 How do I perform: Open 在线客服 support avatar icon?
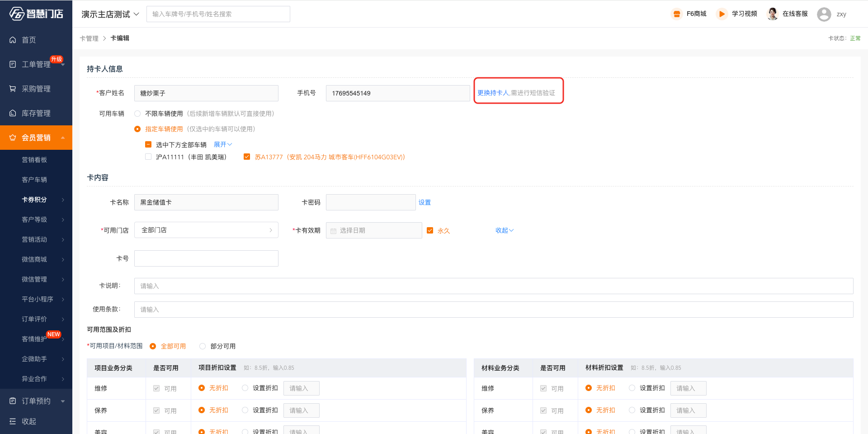pyautogui.click(x=773, y=14)
